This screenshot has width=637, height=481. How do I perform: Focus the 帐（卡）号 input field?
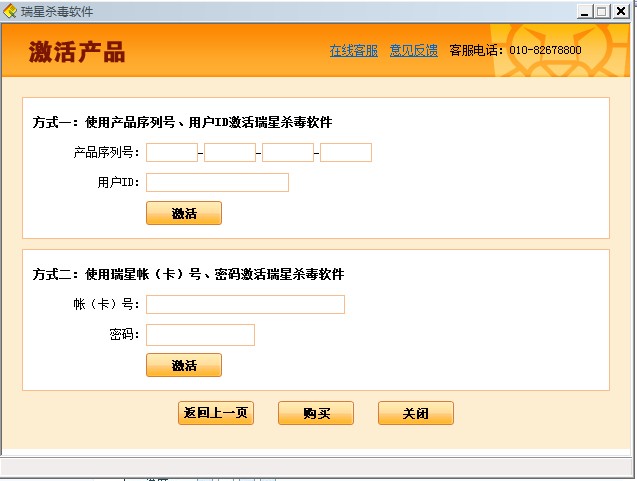(245, 304)
